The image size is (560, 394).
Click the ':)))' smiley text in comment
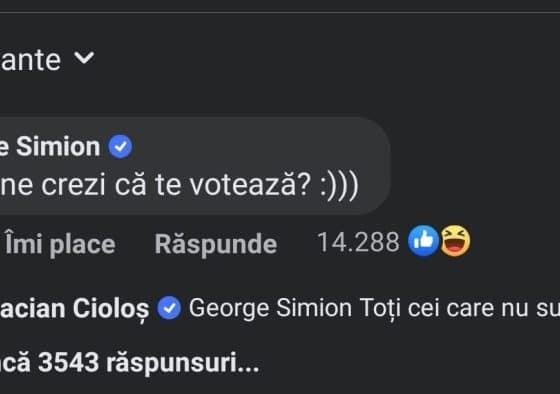pos(339,186)
